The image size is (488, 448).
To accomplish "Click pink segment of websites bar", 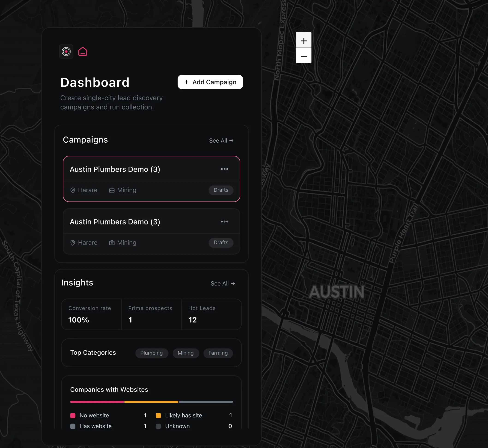I will click(x=97, y=402).
